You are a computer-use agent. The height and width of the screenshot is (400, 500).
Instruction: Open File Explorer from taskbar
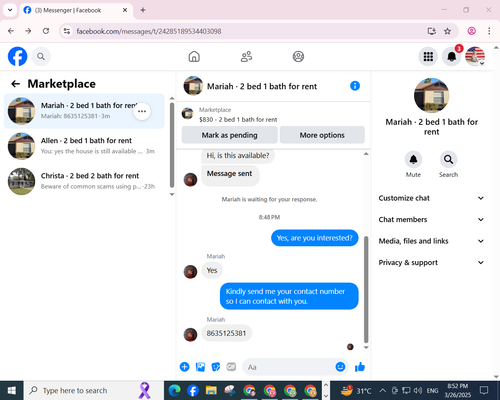(x=211, y=390)
